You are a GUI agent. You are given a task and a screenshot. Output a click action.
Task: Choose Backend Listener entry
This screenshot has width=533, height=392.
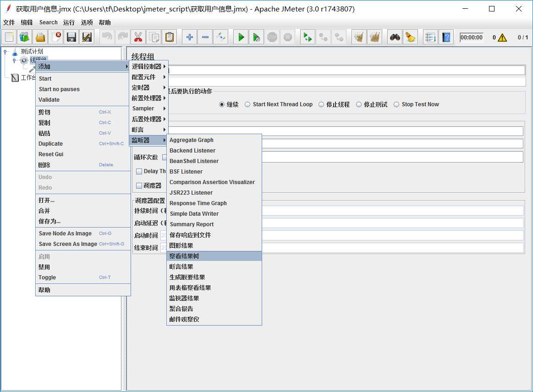click(x=214, y=151)
